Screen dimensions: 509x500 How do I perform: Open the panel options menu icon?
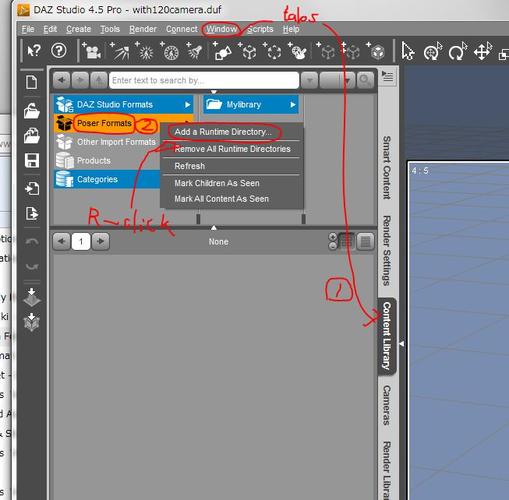[x=387, y=76]
